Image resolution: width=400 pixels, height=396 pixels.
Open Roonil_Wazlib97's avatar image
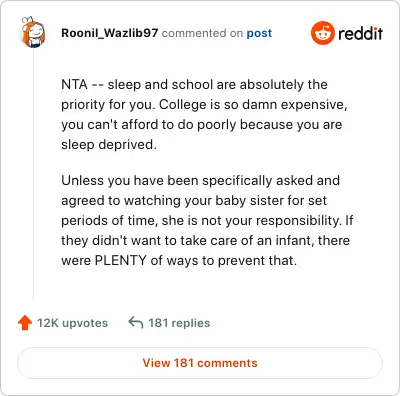point(33,32)
